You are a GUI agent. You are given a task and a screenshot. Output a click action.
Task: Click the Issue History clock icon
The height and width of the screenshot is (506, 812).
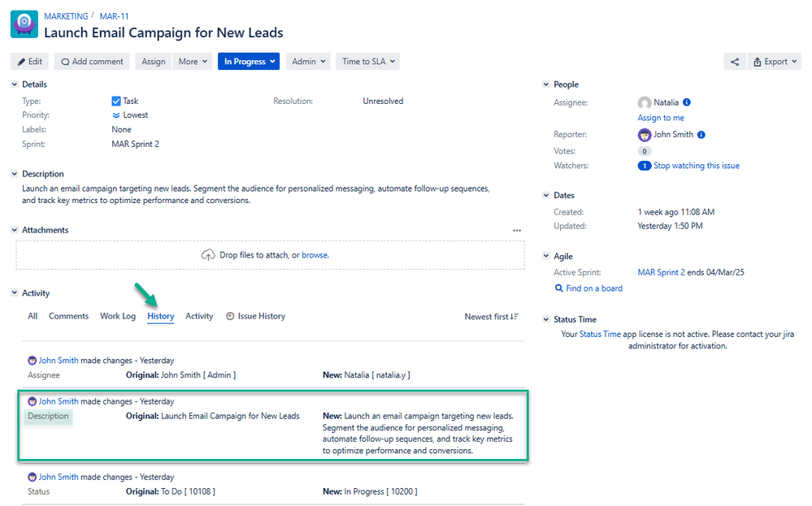click(x=230, y=316)
